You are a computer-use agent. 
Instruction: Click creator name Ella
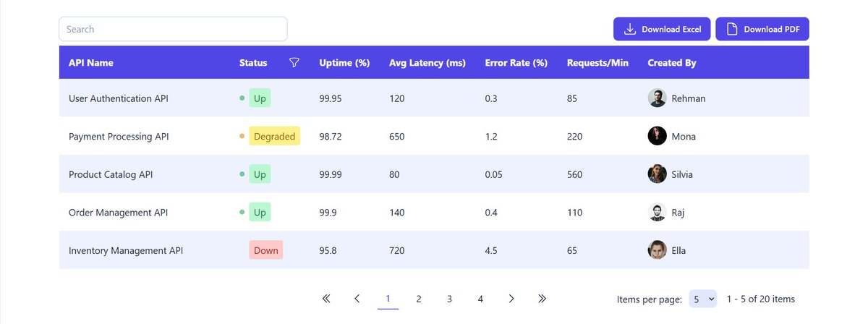678,250
